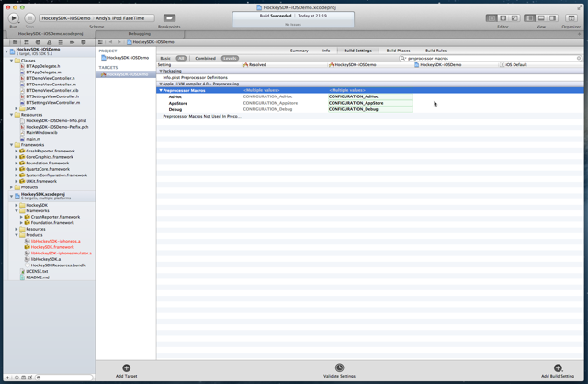The image size is (588, 384).
Task: Open destination selector Andy's iPod FaceTime
Action: 122,18
